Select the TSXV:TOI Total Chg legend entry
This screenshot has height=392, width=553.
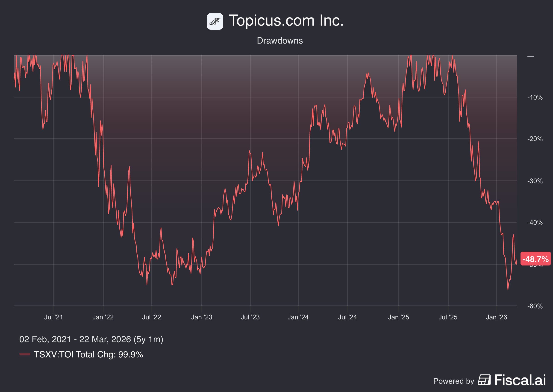click(x=88, y=354)
